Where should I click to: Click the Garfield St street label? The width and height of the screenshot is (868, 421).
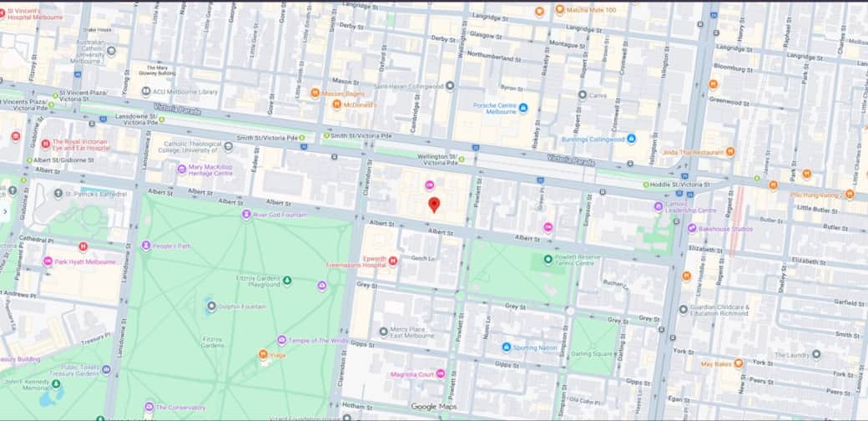[849, 303]
